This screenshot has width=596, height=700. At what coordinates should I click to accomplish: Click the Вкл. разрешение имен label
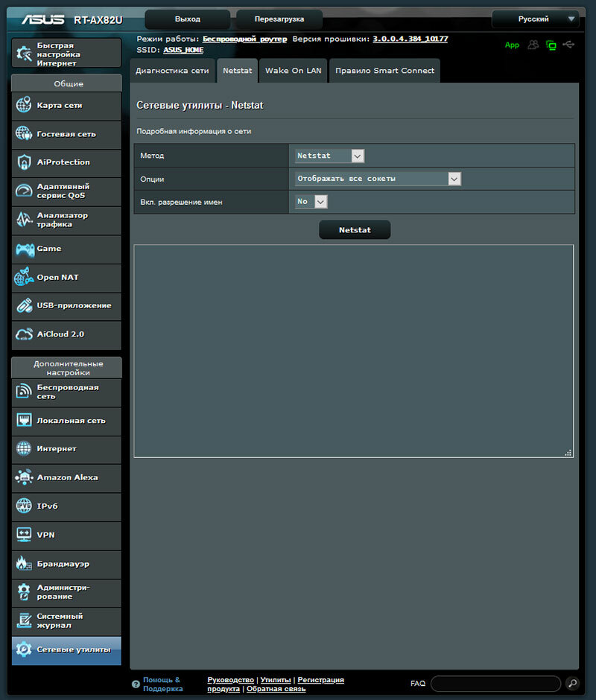tap(181, 203)
